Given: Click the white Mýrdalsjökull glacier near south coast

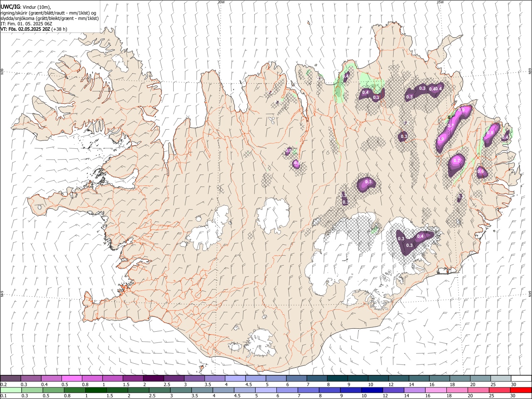Looking at the screenshot, I should pyautogui.click(x=261, y=343).
